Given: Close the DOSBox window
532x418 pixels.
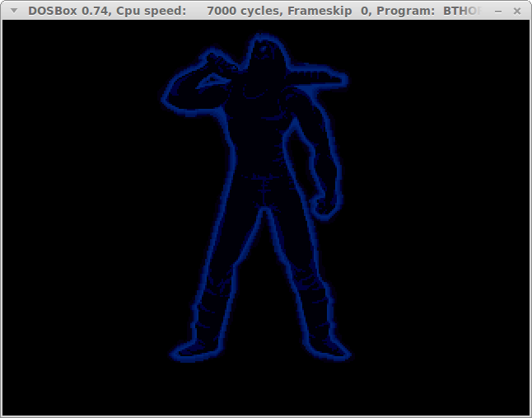Looking at the screenshot, I should point(517,12).
